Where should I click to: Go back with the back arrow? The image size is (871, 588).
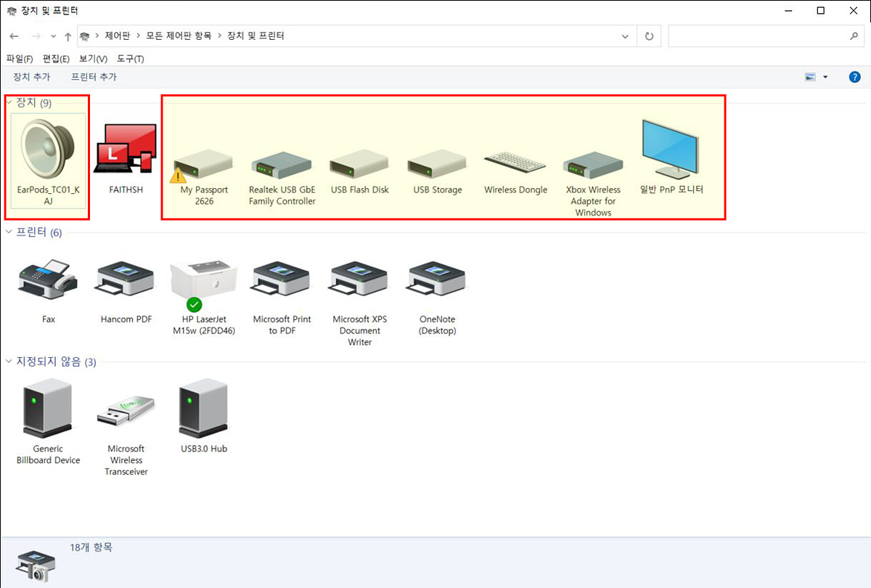click(x=15, y=36)
